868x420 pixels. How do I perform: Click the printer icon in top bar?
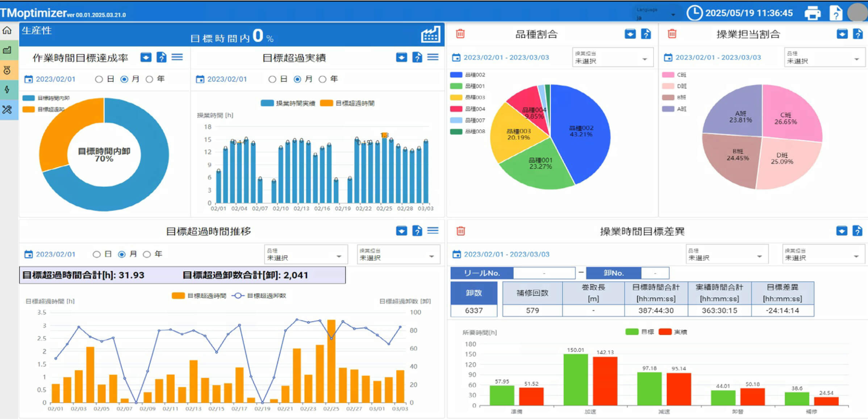coord(813,13)
